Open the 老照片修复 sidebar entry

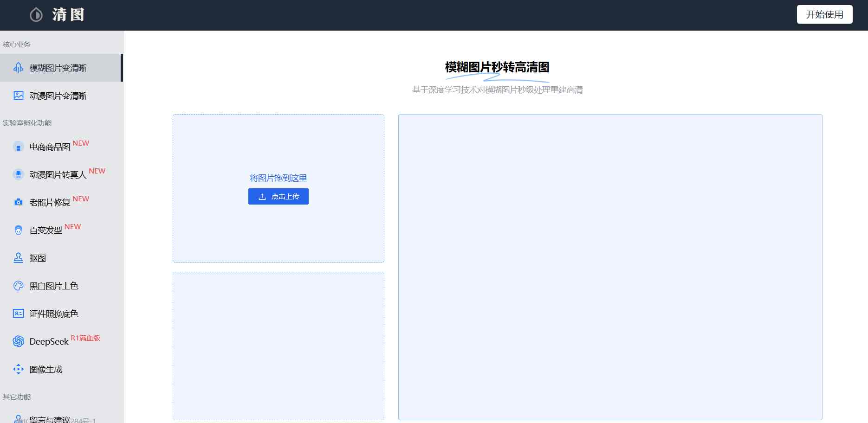[x=51, y=202]
